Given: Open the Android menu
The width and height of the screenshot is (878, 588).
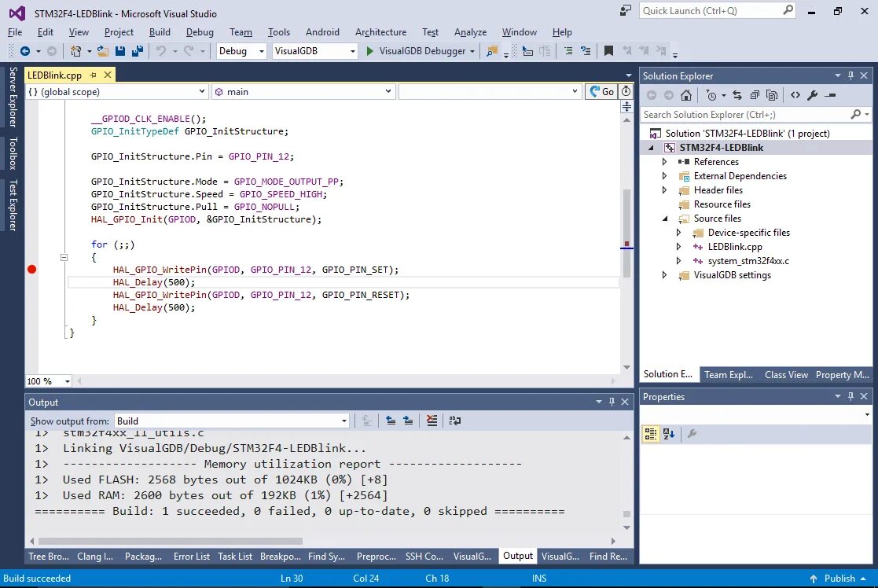Looking at the screenshot, I should click(x=322, y=32).
